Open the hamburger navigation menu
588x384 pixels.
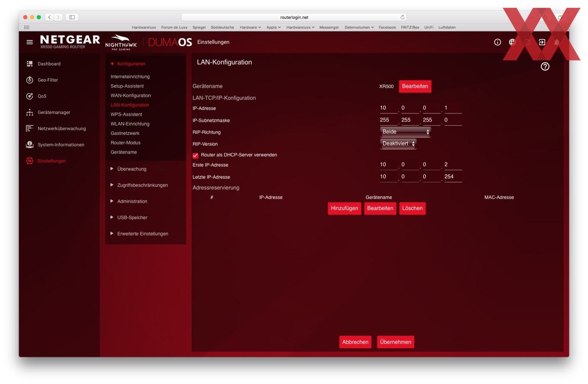[29, 42]
